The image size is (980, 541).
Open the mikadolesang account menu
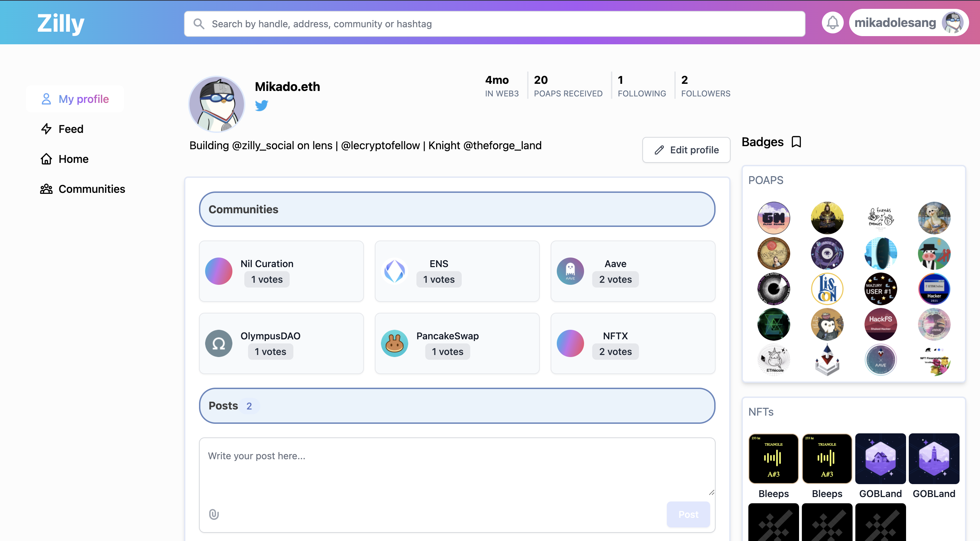[x=908, y=22]
